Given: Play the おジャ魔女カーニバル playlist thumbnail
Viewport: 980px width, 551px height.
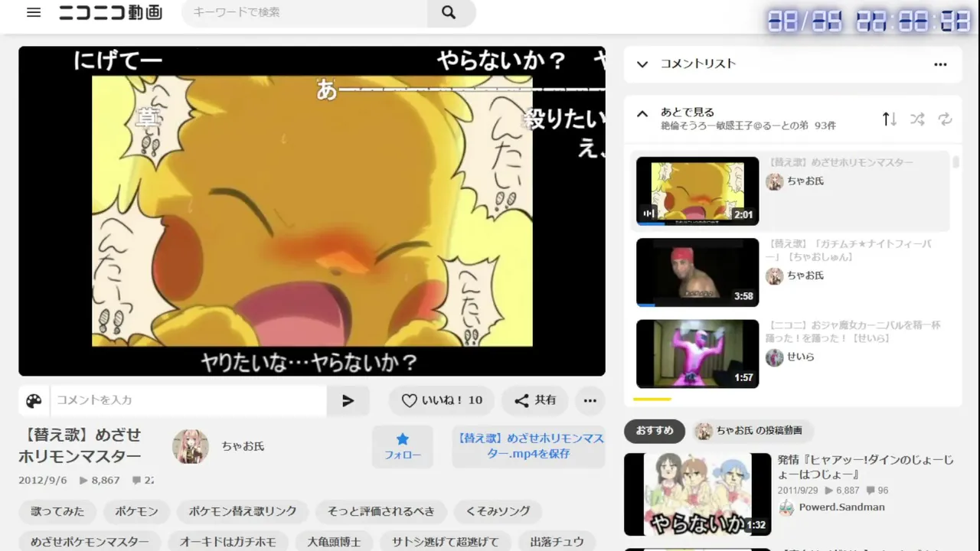Looking at the screenshot, I should pyautogui.click(x=697, y=354).
